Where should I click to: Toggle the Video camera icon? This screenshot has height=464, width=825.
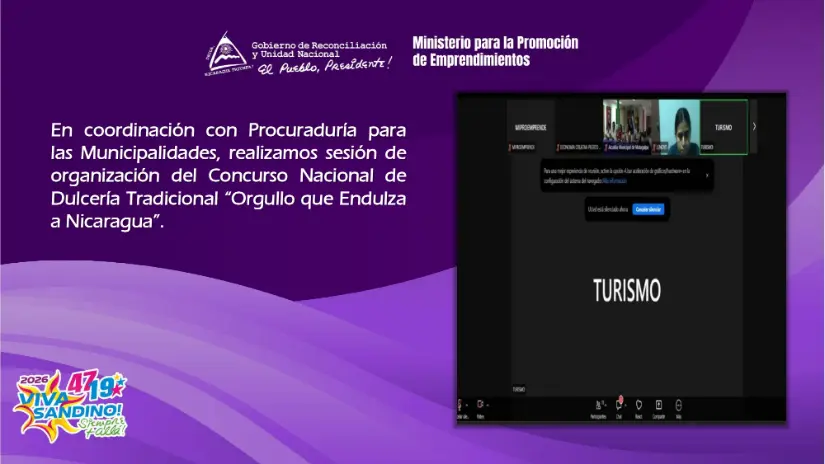click(480, 405)
